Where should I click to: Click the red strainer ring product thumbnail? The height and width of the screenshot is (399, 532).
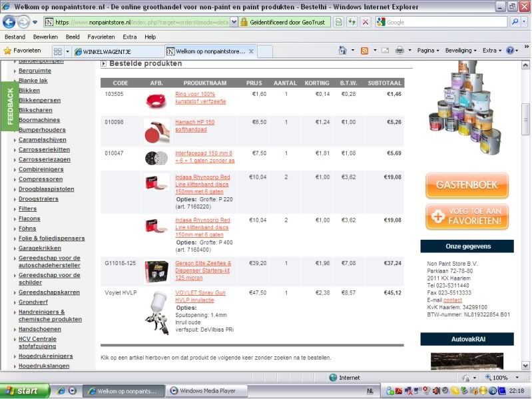[156, 101]
